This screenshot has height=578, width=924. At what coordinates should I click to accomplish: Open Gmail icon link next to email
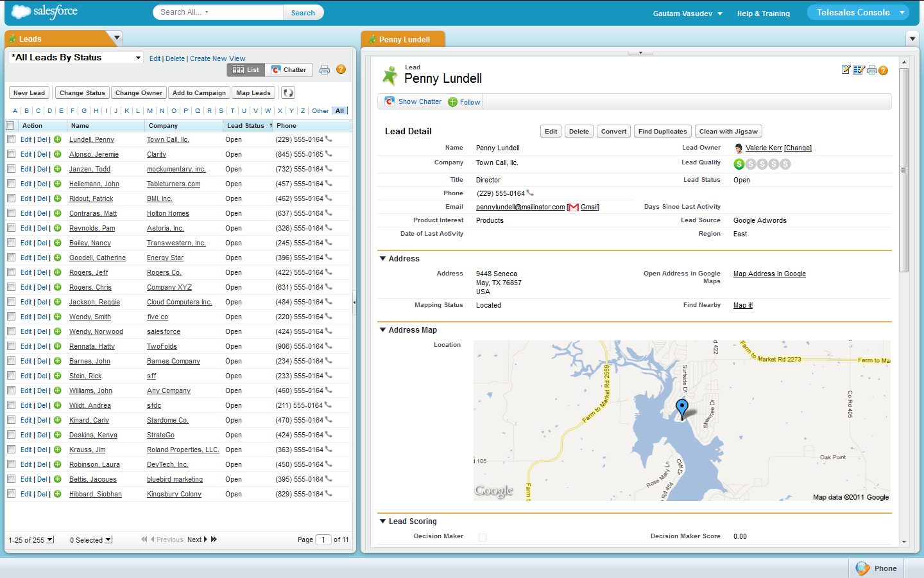click(x=574, y=207)
